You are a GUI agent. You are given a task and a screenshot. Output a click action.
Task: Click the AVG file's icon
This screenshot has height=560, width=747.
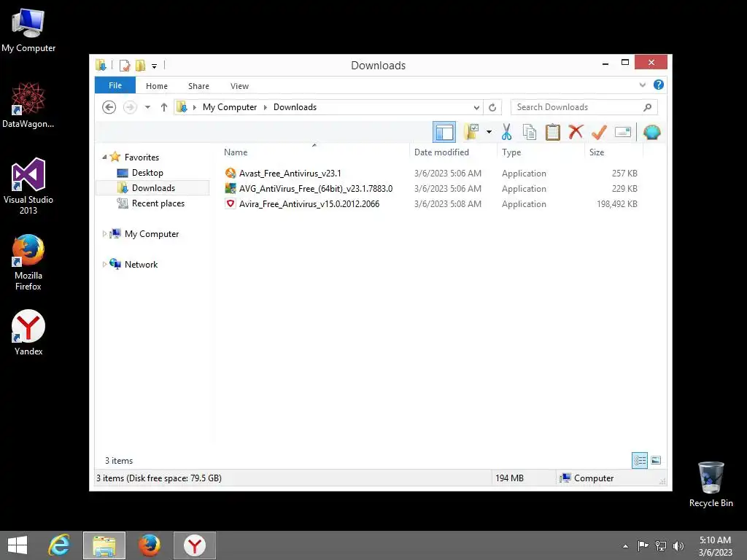[231, 189]
